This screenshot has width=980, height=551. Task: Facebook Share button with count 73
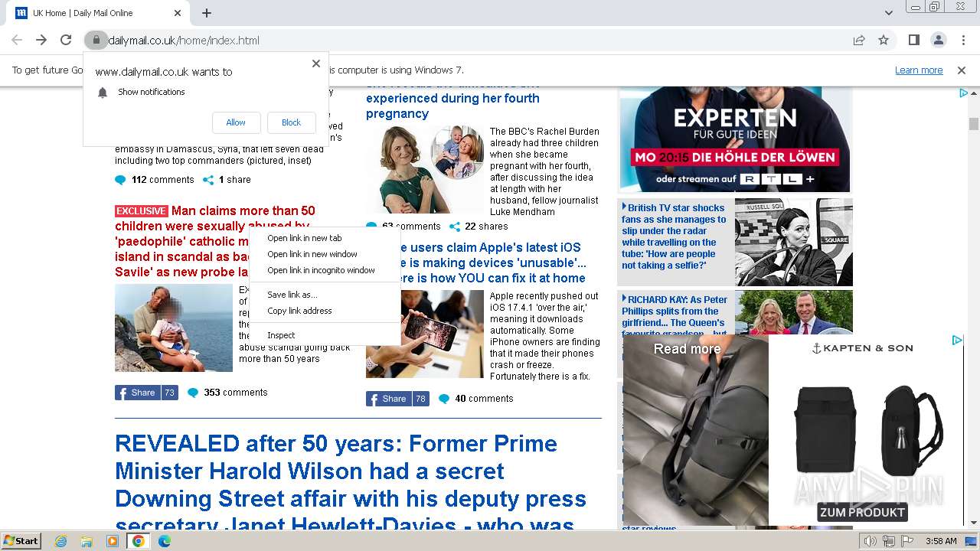[x=146, y=393]
